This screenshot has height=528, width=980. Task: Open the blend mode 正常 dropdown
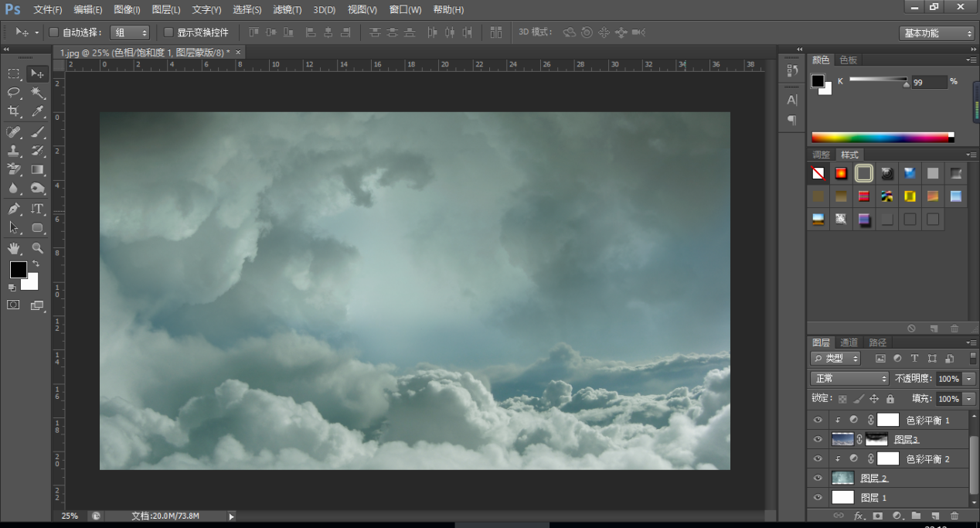click(850, 379)
